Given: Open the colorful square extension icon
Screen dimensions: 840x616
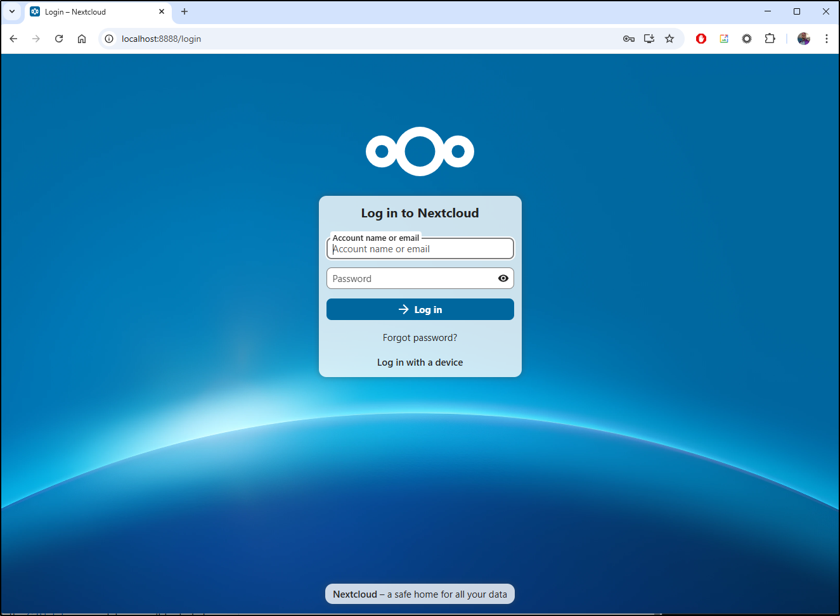Looking at the screenshot, I should (x=724, y=39).
